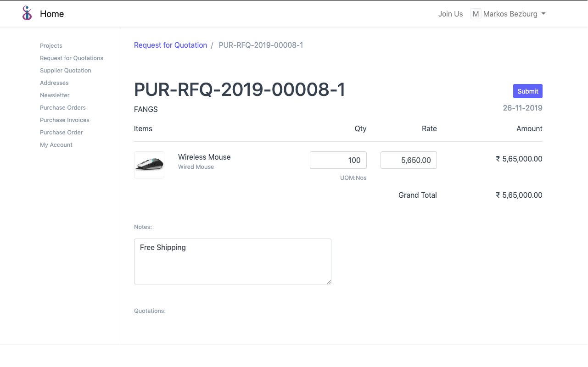The height and width of the screenshot is (367, 588).
Task: Go to the Newsletter section
Action: (x=55, y=95)
